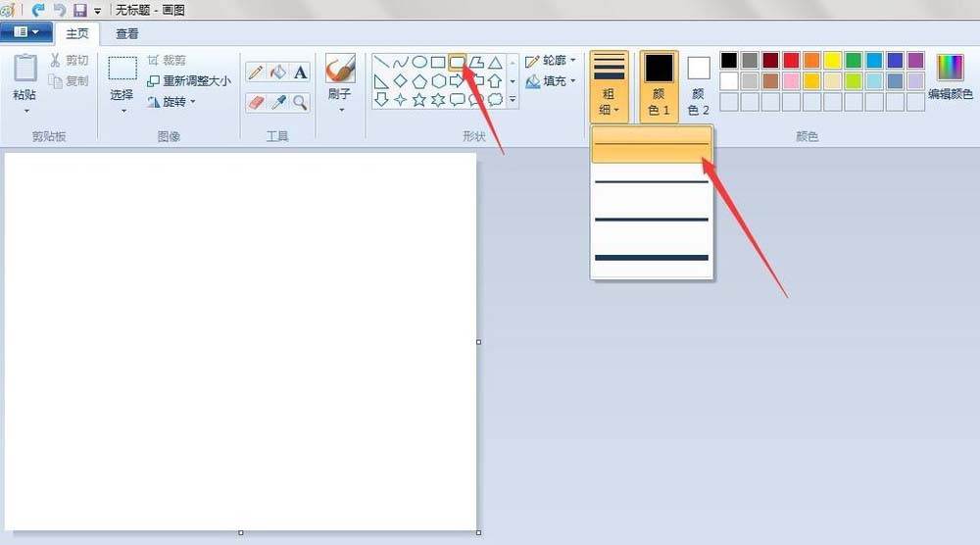Click the 复制 copy button
This screenshot has width=980, height=545.
[70, 80]
